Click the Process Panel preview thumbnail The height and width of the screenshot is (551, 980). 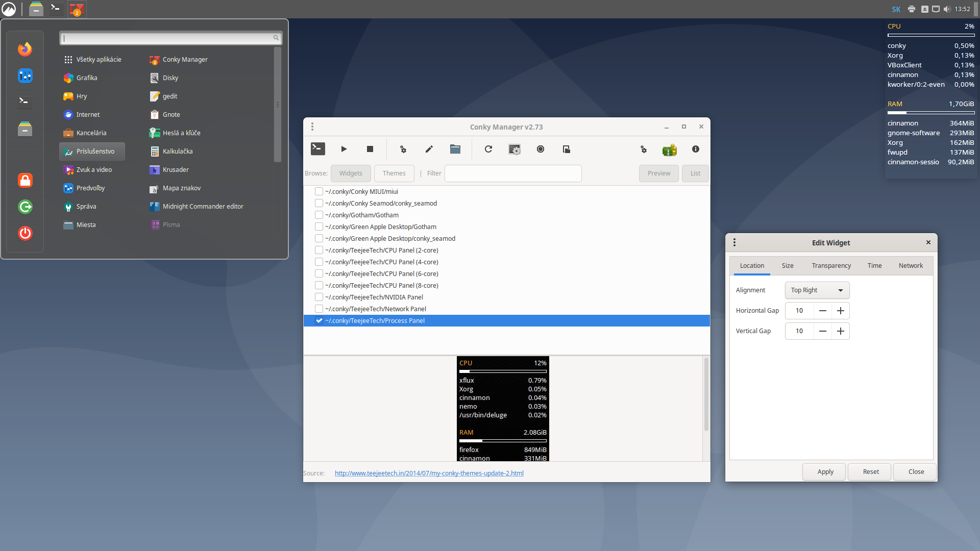503,409
